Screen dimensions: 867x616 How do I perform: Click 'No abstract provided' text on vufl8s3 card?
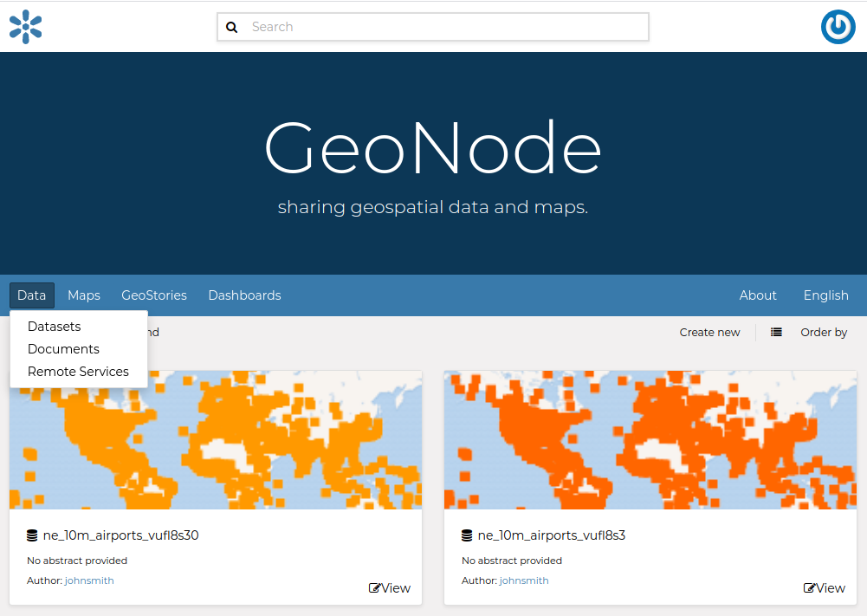512,561
